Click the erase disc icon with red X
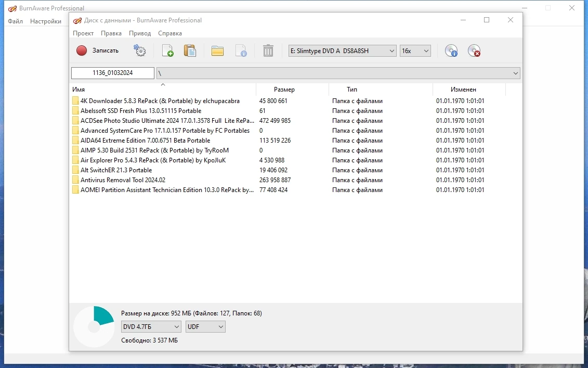This screenshot has width=588, height=368. coord(474,50)
